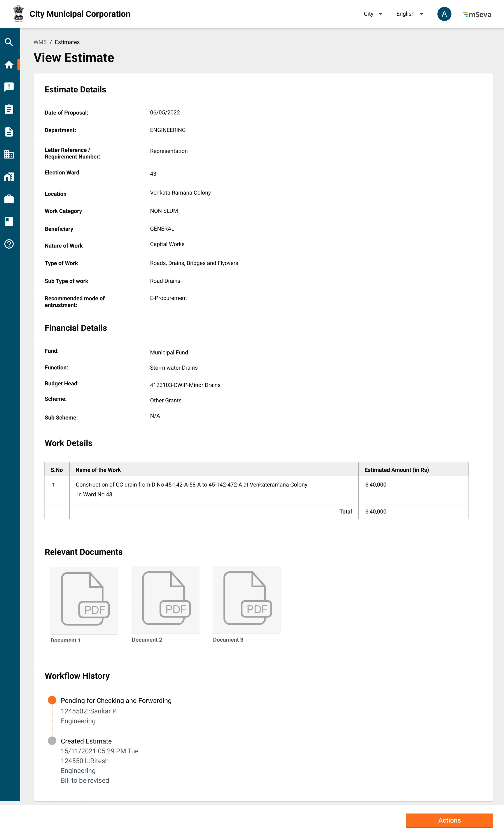Expand the City dropdown

point(373,14)
